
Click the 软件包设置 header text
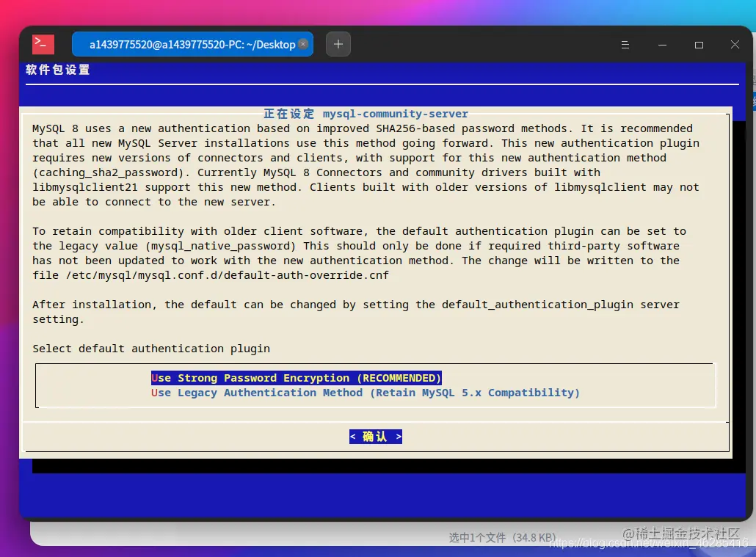point(58,70)
